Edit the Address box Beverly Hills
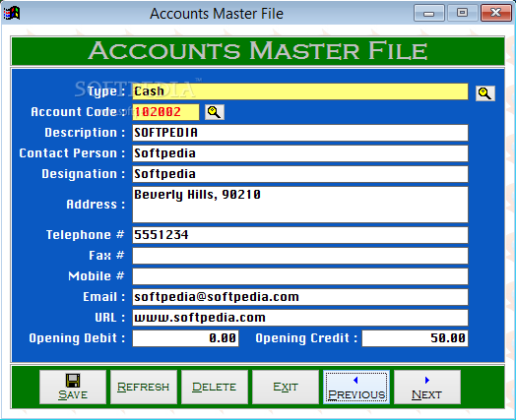The height and width of the screenshot is (420, 516). click(300, 205)
